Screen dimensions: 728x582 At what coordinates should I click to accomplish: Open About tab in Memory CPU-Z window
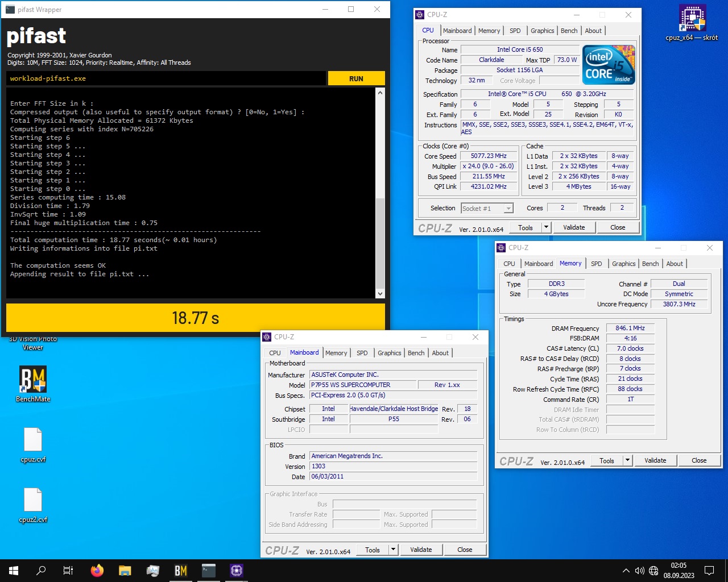click(x=675, y=264)
